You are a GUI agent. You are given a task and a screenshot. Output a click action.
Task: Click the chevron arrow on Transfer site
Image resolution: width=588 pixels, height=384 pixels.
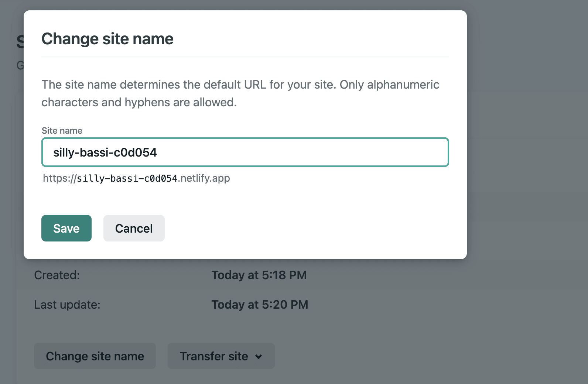259,357
